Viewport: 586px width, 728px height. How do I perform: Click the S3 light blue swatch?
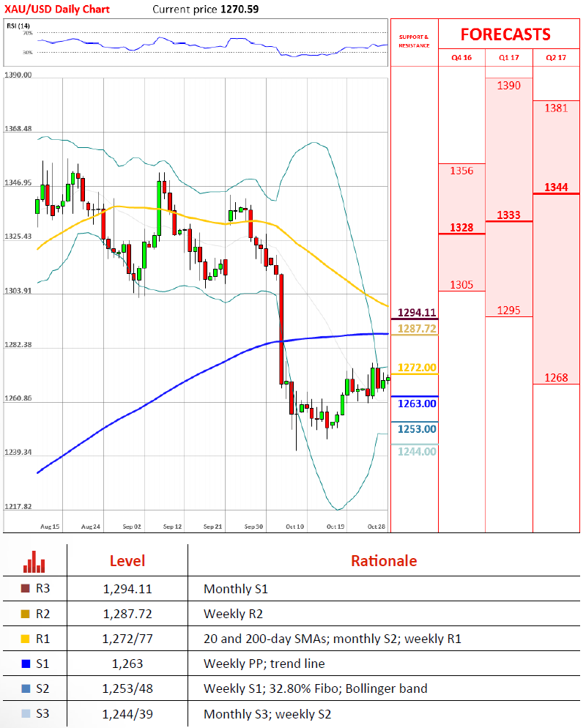26,713
